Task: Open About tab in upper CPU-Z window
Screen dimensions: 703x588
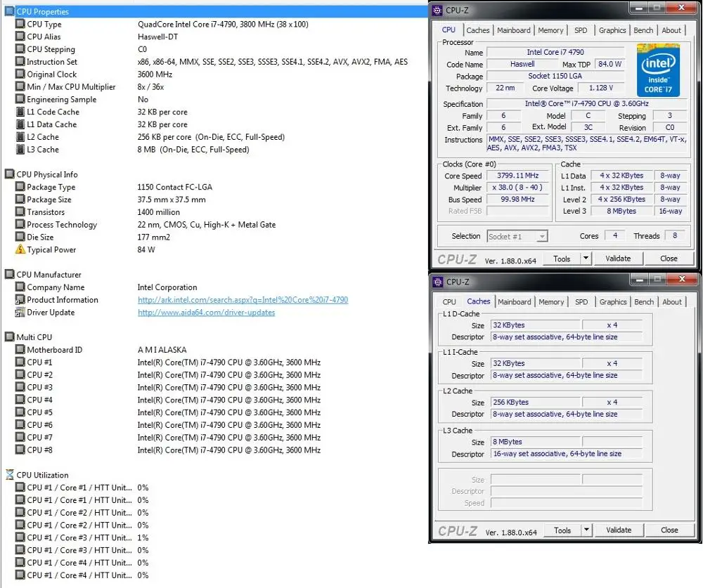Action: tap(671, 30)
